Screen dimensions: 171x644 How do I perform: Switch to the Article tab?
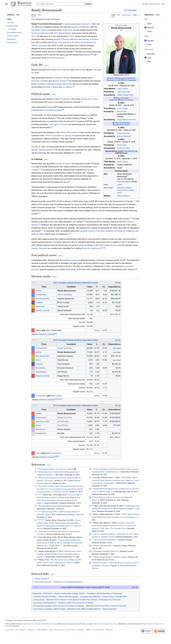click(x=33, y=15)
